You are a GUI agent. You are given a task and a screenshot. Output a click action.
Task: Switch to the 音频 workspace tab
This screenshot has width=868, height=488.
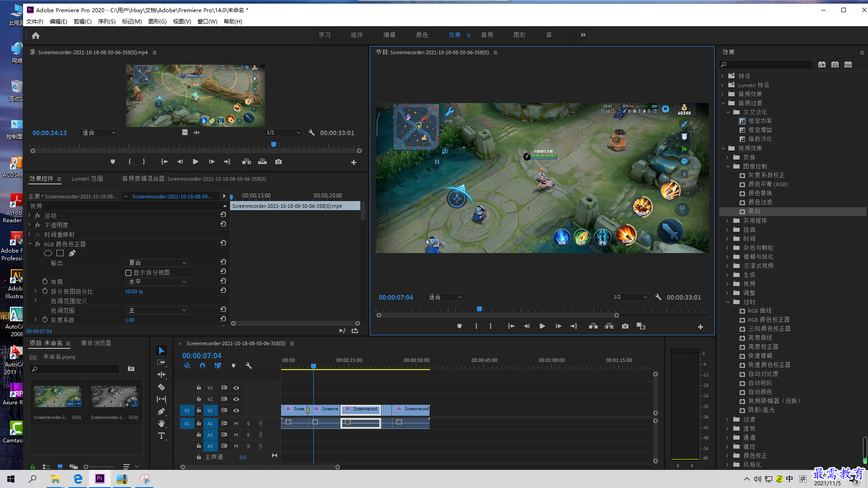[x=487, y=35]
